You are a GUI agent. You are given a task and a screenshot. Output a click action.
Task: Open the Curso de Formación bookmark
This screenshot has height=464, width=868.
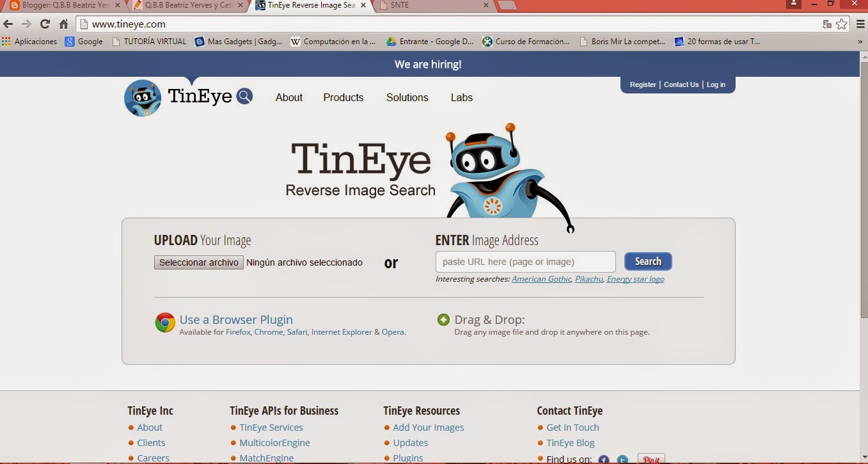[526, 42]
